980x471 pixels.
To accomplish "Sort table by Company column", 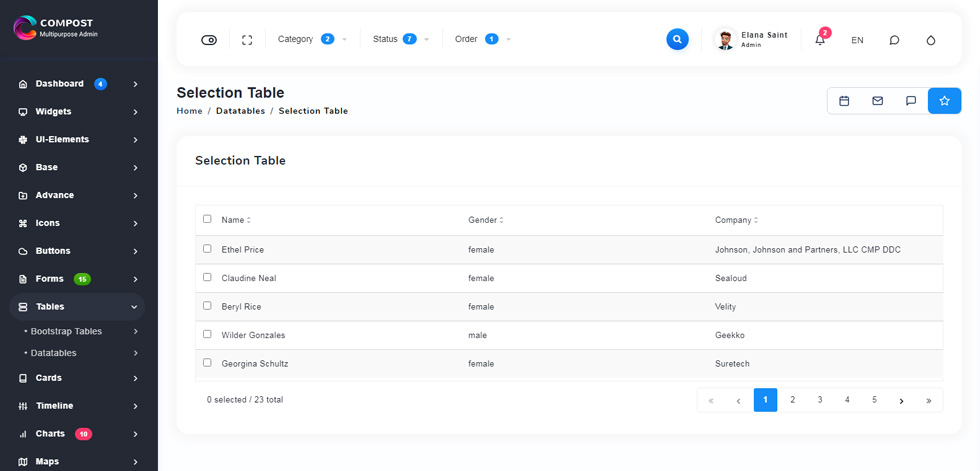I will 736,220.
